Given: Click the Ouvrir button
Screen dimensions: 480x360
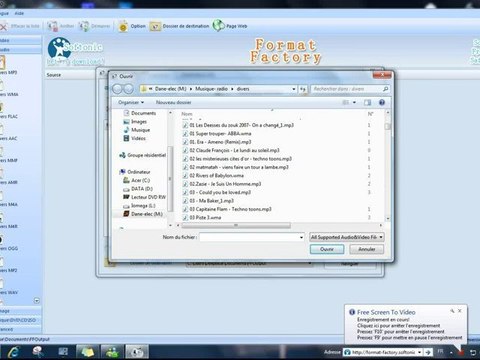Looking at the screenshot, I should click(x=327, y=249).
